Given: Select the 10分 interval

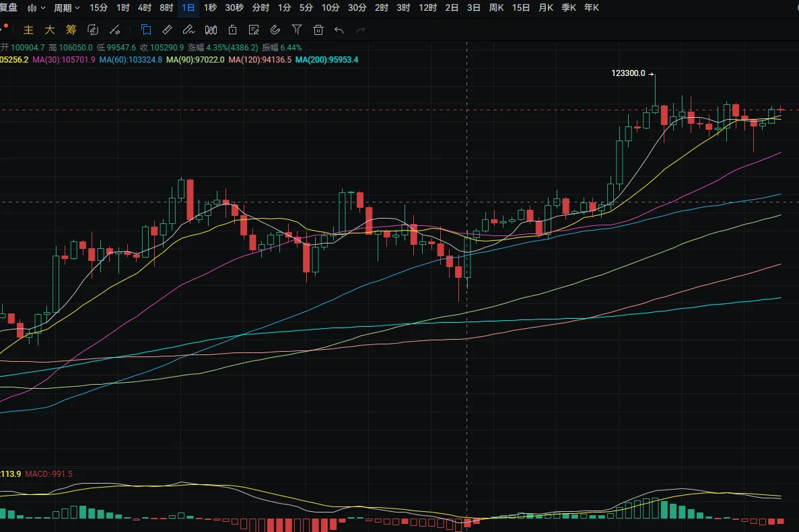Looking at the screenshot, I should (x=331, y=7).
